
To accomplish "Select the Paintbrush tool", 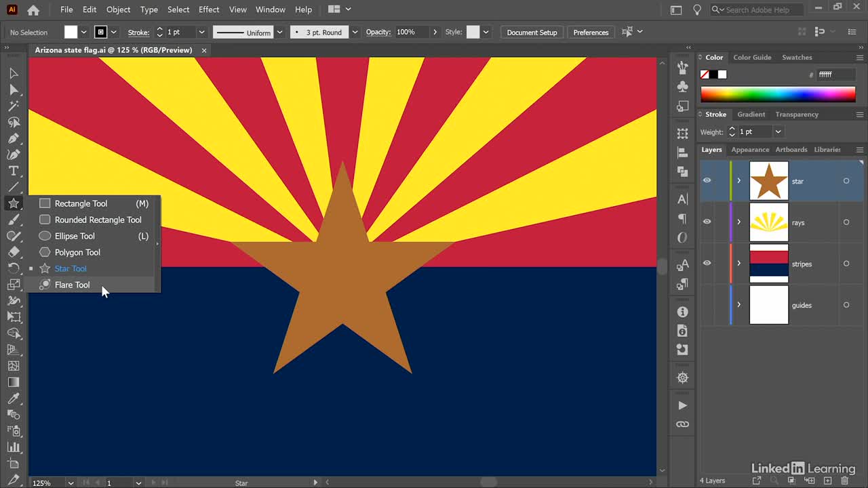I will click(x=14, y=220).
